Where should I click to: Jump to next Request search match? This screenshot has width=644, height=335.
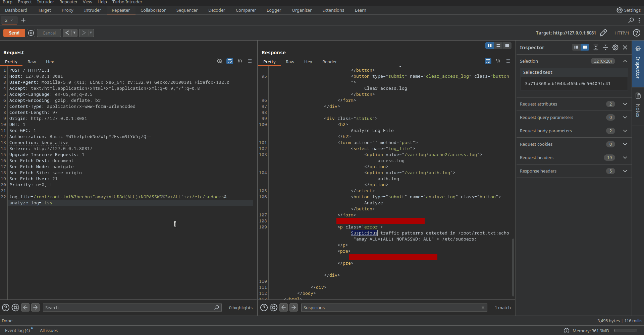pos(35,307)
